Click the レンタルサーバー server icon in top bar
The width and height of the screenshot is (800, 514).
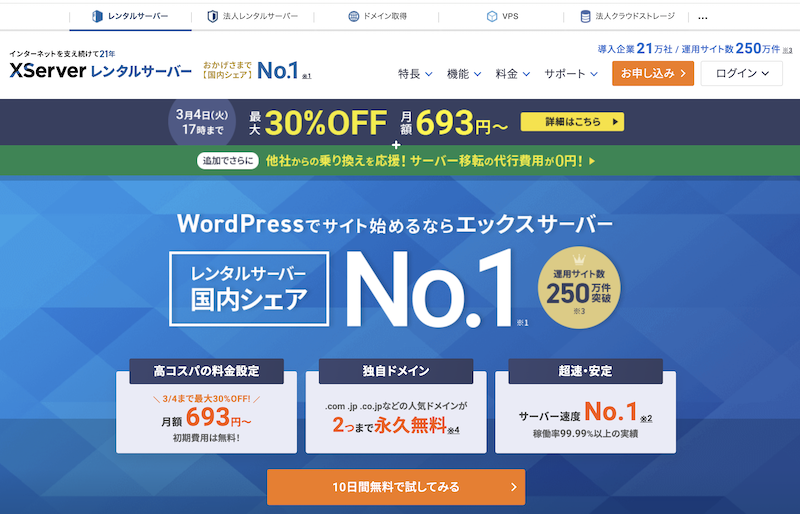point(97,16)
